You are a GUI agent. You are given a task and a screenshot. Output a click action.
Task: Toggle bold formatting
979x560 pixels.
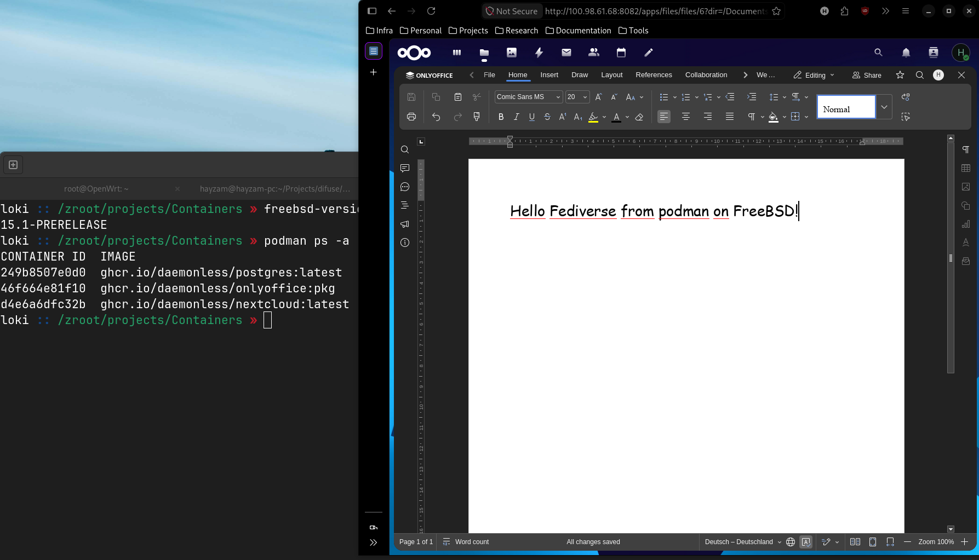click(x=501, y=117)
